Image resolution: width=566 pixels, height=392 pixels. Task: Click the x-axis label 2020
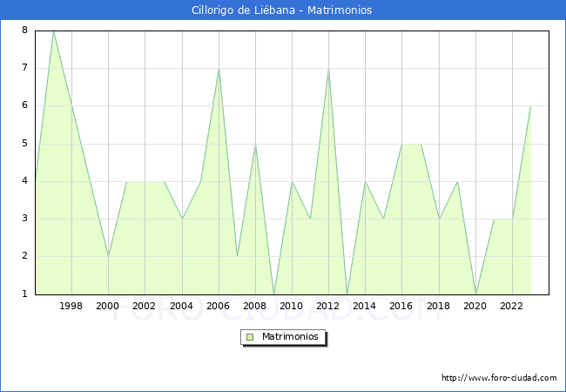tap(475, 306)
